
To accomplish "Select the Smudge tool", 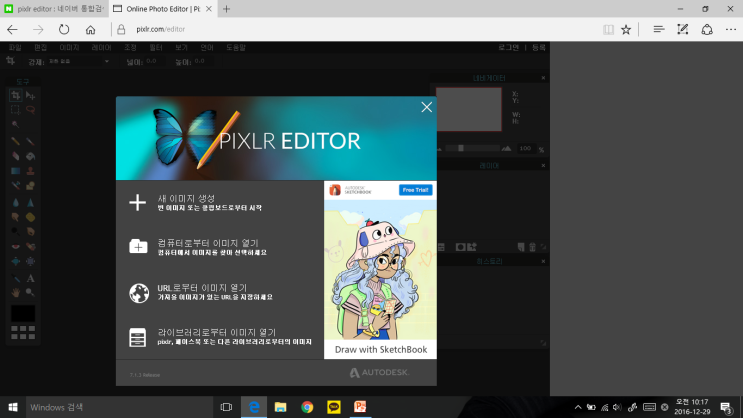I will click(15, 217).
